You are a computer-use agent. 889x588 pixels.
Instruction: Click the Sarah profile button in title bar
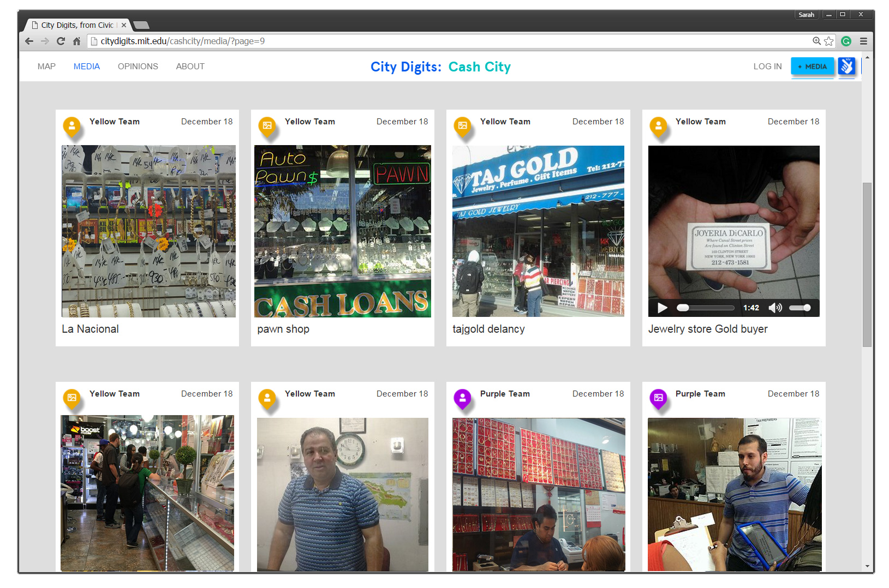click(x=807, y=15)
